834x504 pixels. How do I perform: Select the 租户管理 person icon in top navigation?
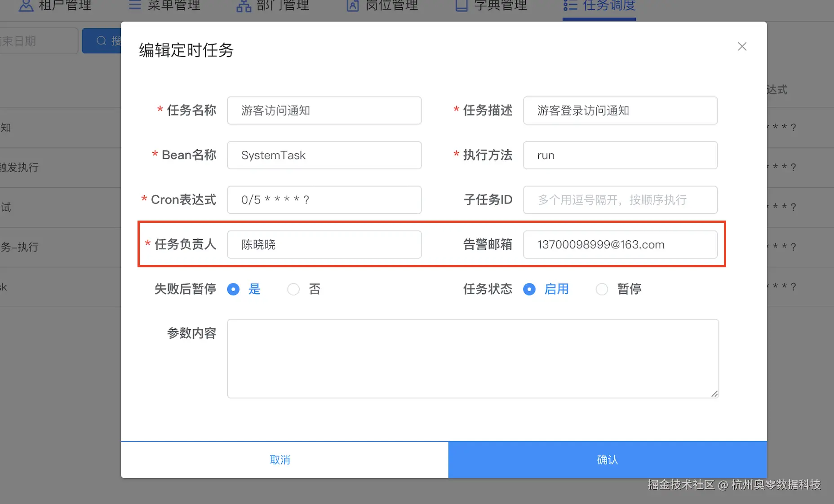pos(26,6)
